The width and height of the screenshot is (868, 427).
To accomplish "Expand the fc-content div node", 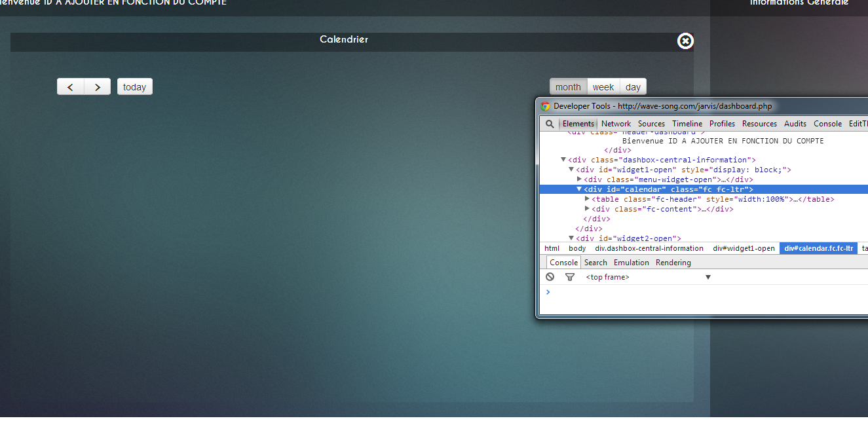I will (587, 209).
